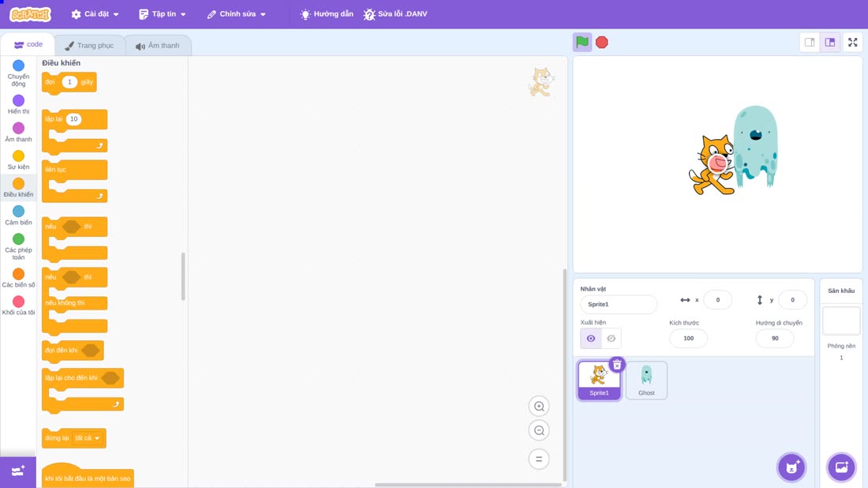Switch to small stage layout

click(x=810, y=42)
